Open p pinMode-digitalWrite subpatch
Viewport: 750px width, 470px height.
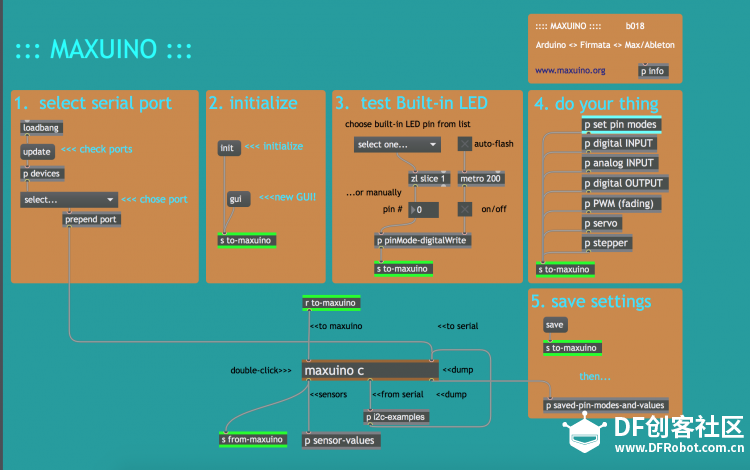pyautogui.click(x=422, y=240)
